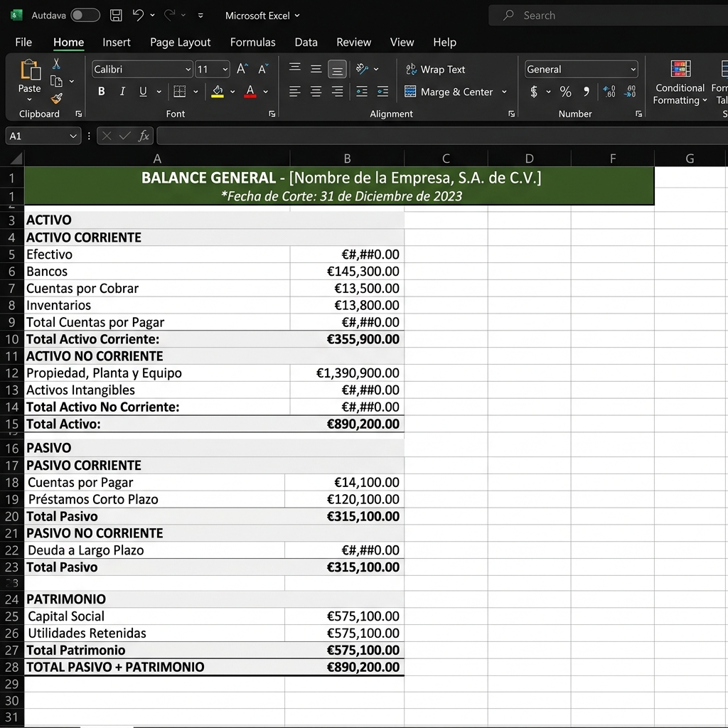Open Number dialog launcher
728x728 pixels.
[x=639, y=114]
